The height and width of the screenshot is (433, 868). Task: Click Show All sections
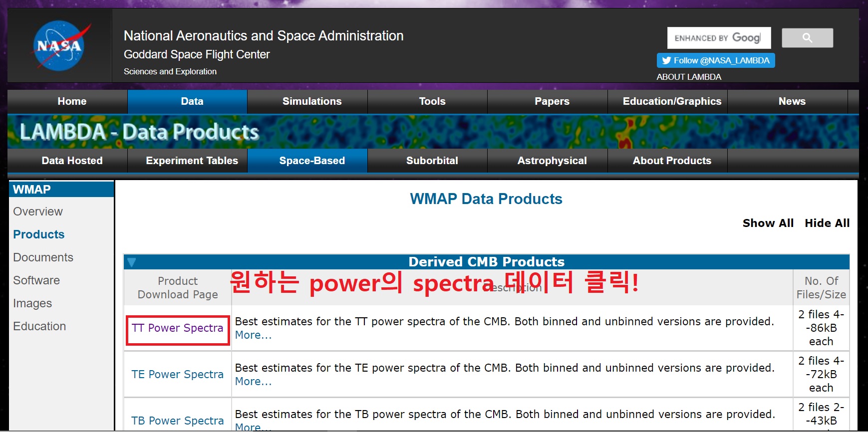pos(768,223)
